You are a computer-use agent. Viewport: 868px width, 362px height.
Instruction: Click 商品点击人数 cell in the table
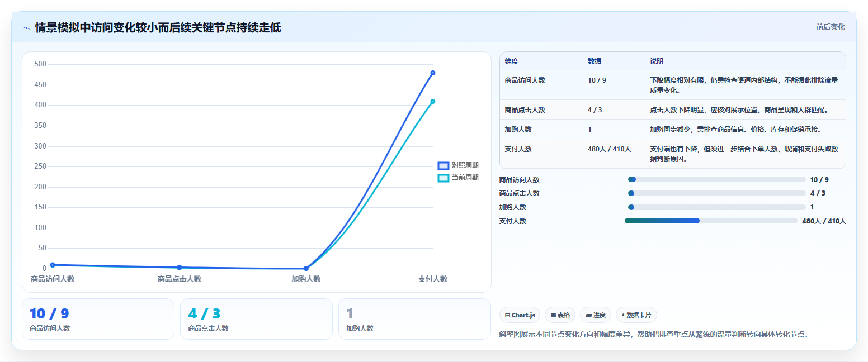(x=525, y=109)
